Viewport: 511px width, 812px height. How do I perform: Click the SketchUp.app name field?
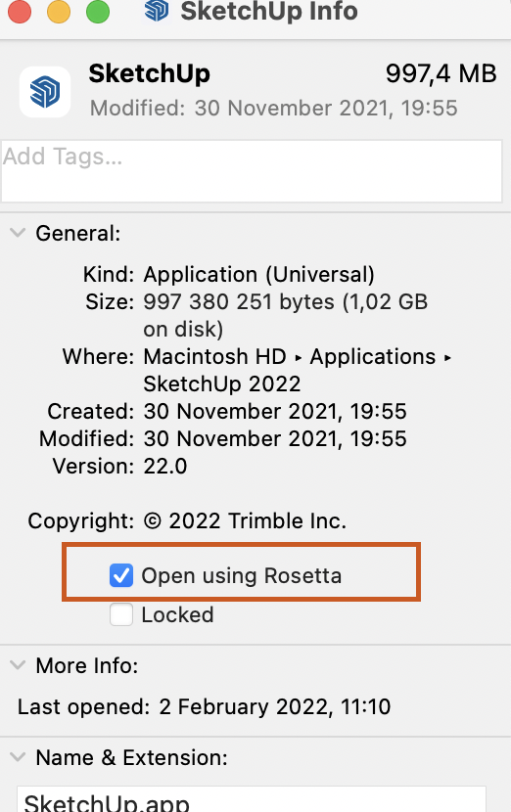pos(252,799)
